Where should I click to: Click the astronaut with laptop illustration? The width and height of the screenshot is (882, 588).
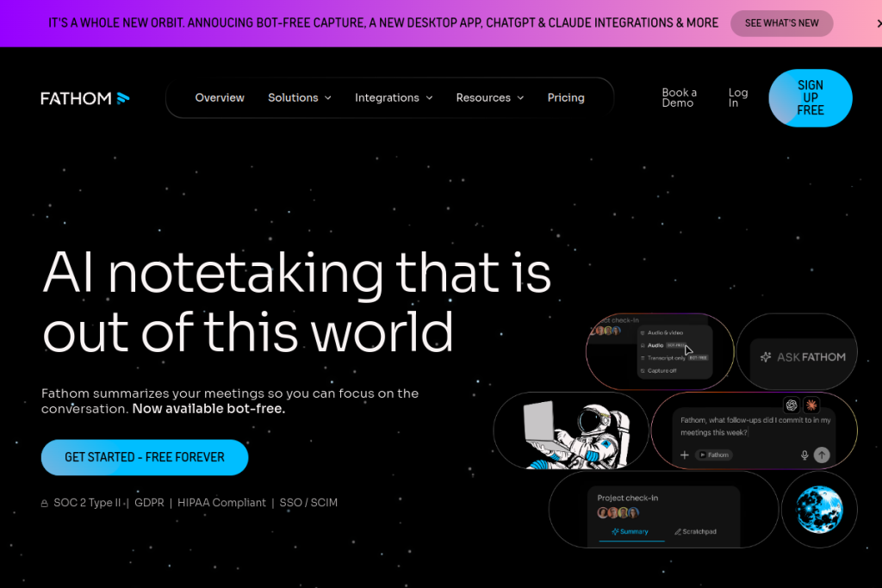[576, 435]
